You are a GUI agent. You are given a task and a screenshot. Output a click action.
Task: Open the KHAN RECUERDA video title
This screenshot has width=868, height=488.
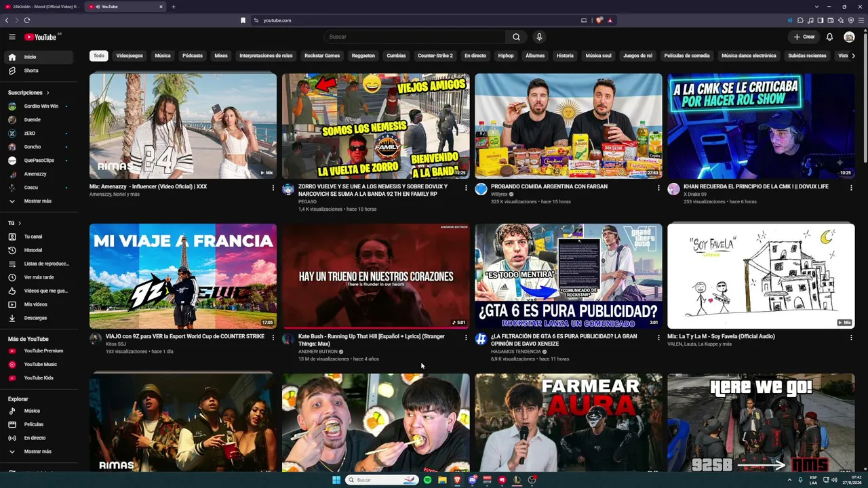[x=756, y=186]
